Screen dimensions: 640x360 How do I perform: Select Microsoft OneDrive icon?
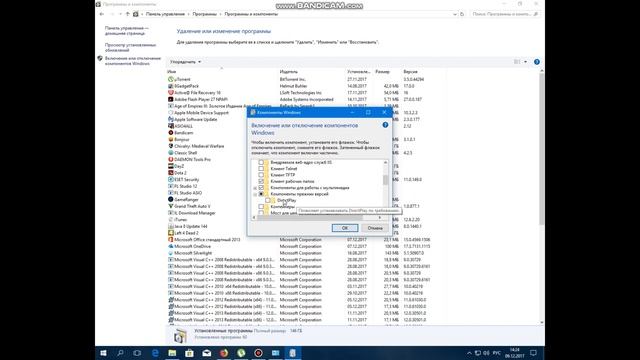point(171,246)
